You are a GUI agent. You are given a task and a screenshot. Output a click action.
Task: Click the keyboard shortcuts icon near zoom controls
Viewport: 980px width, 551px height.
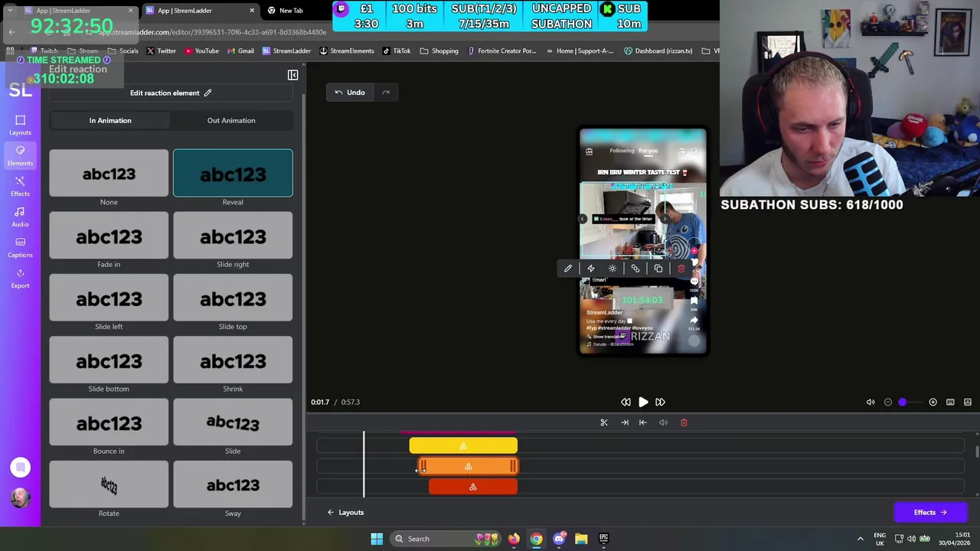coord(950,403)
